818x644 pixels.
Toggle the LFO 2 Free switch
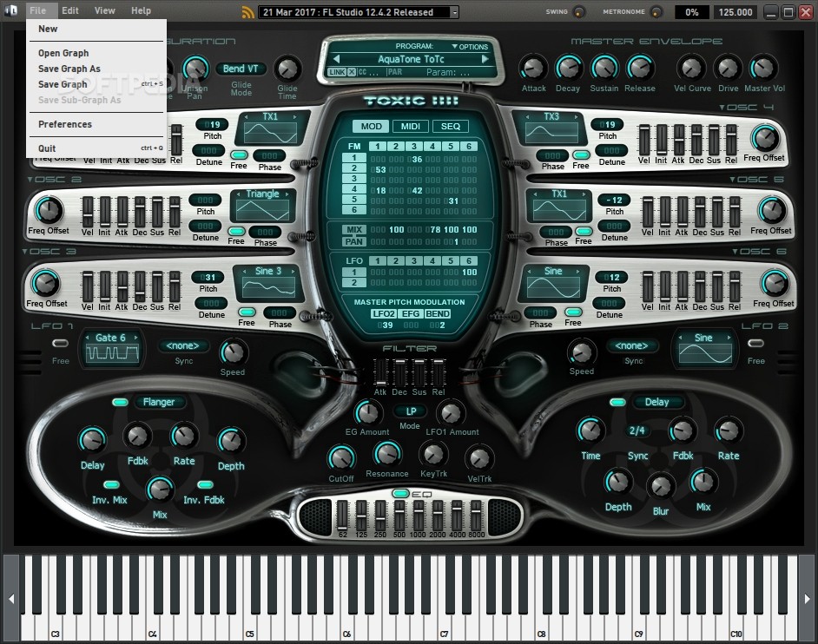tap(756, 343)
